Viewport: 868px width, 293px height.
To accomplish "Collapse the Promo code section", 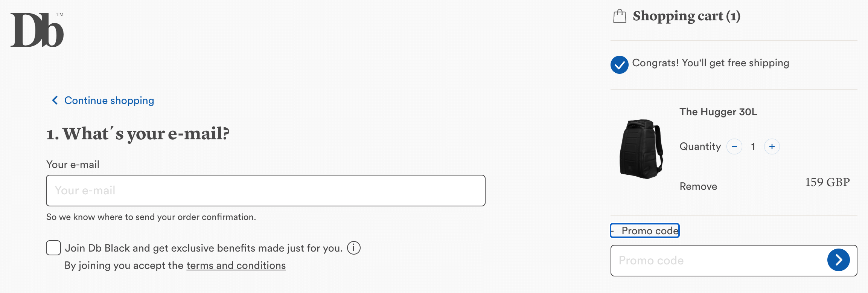I will [x=644, y=230].
